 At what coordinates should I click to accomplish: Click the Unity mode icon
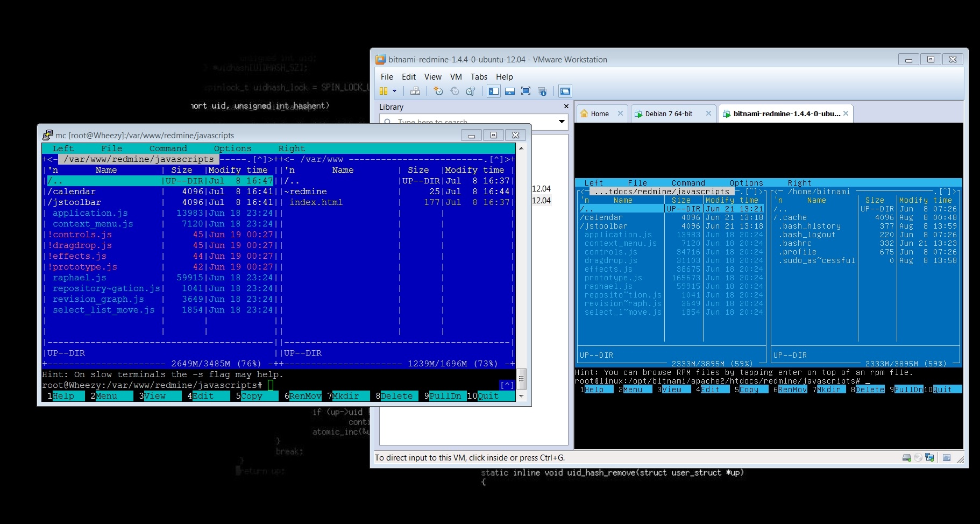(542, 91)
